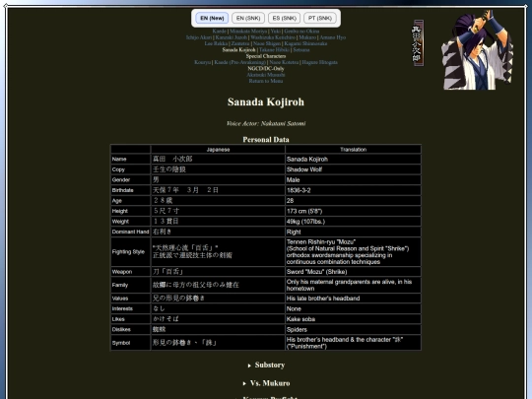This screenshot has height=399, width=532.
Task: Click the 'Voice Actor: Nakatani Satomi' line
Action: click(x=266, y=123)
